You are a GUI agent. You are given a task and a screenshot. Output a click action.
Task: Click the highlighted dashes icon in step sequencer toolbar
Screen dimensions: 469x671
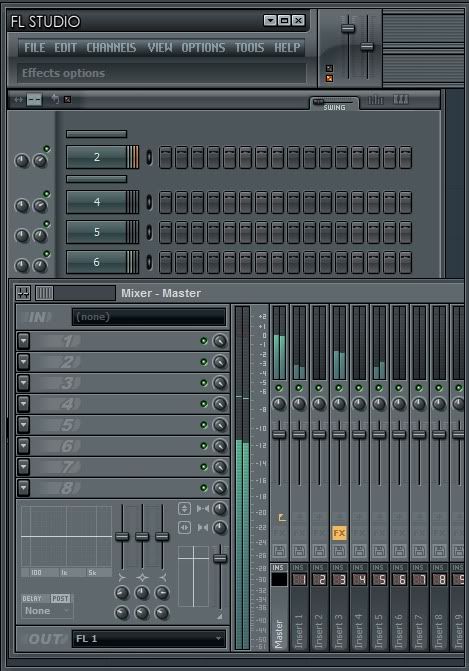coord(34,100)
